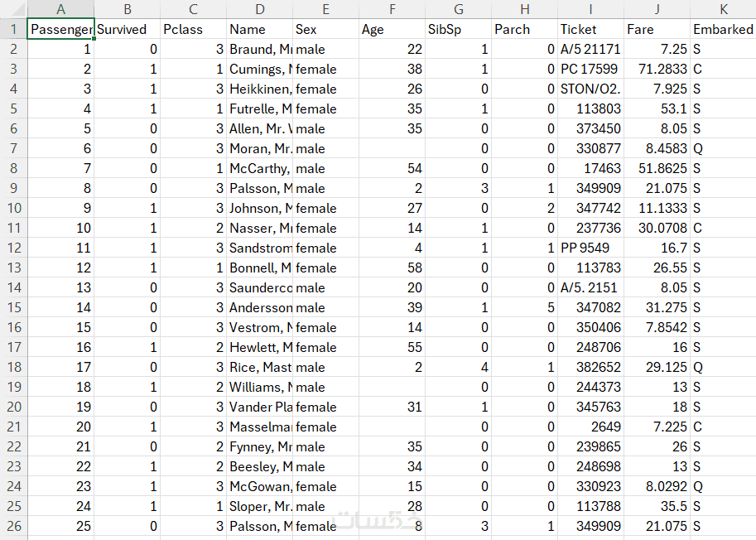
Task: Select the ticket cell PP 9549
Action: click(x=590, y=248)
